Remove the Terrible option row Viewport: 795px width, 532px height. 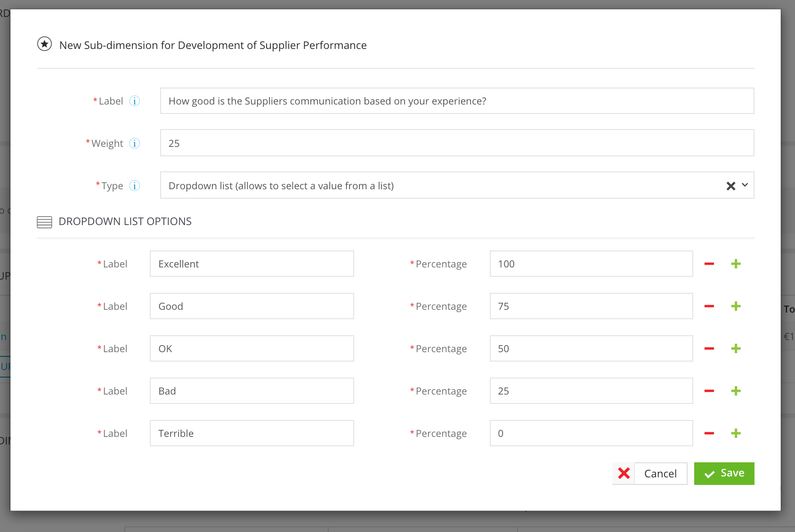[x=709, y=434]
